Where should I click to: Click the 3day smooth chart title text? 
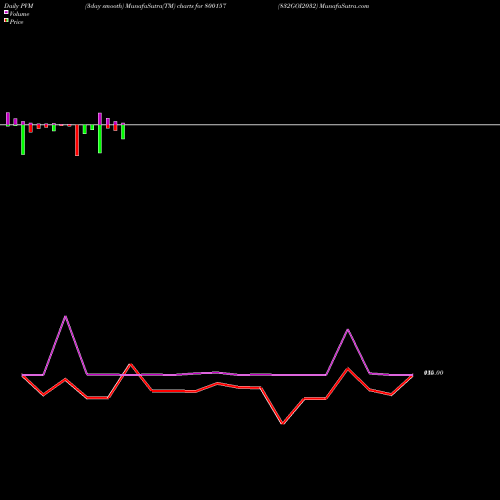(x=155, y=6)
